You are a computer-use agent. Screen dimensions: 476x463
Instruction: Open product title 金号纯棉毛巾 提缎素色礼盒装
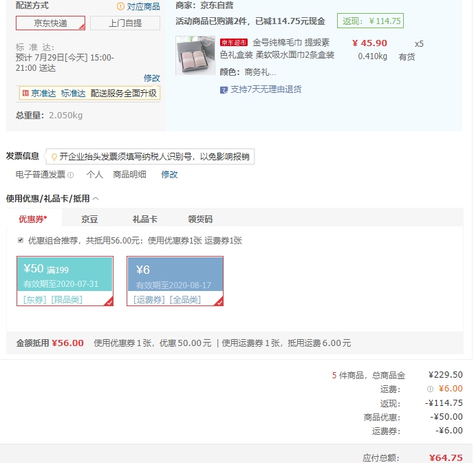[277, 49]
